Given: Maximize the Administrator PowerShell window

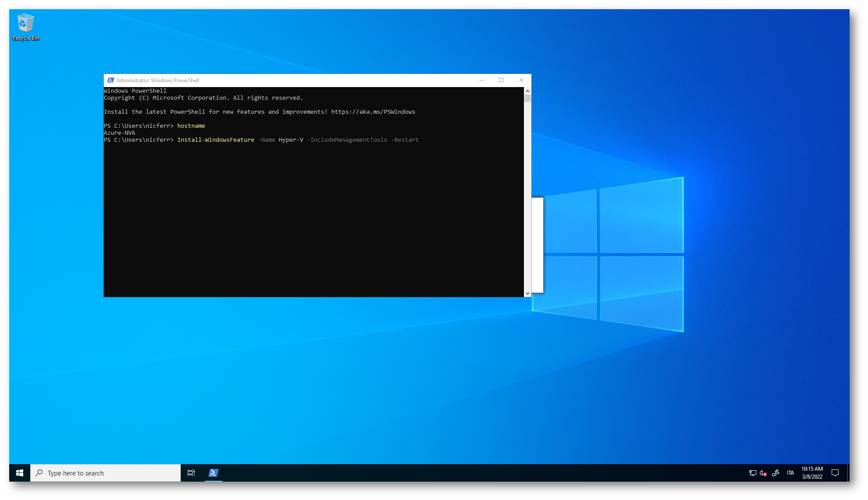Looking at the screenshot, I should tap(501, 80).
